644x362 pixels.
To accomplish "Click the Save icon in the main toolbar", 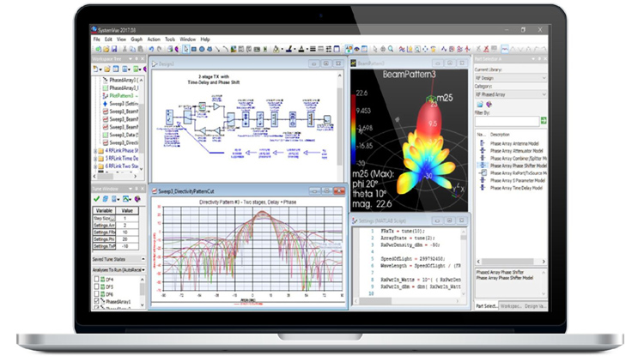I will (x=112, y=49).
